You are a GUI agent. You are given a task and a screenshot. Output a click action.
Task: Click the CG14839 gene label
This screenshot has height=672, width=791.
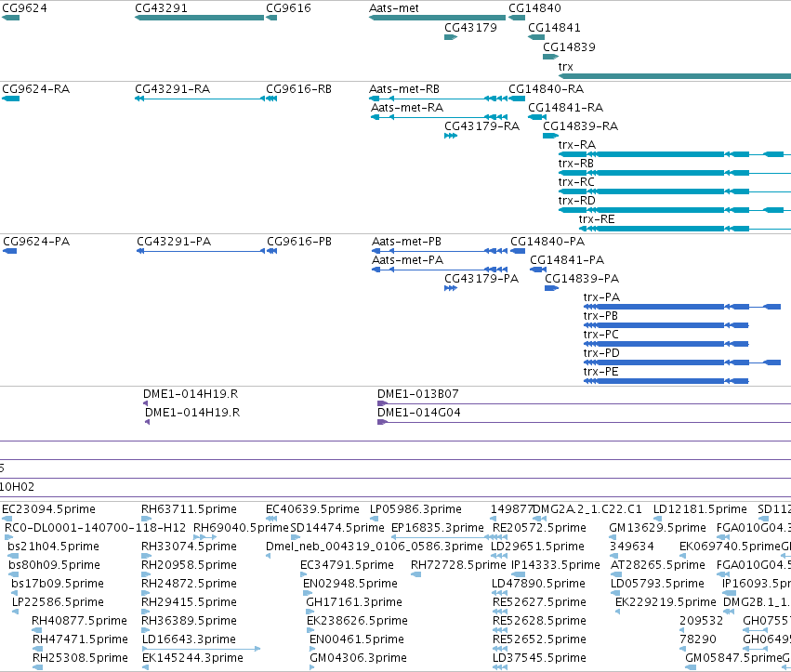point(569,46)
